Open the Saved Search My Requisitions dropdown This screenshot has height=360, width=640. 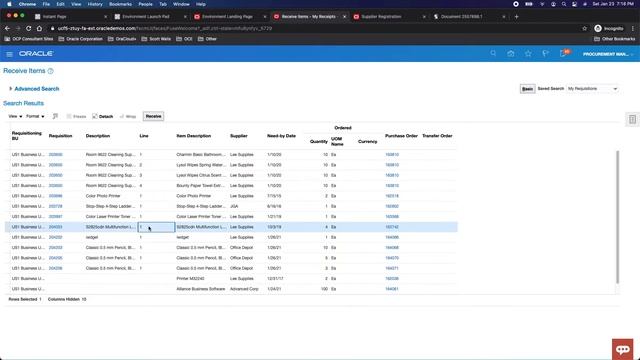[592, 89]
